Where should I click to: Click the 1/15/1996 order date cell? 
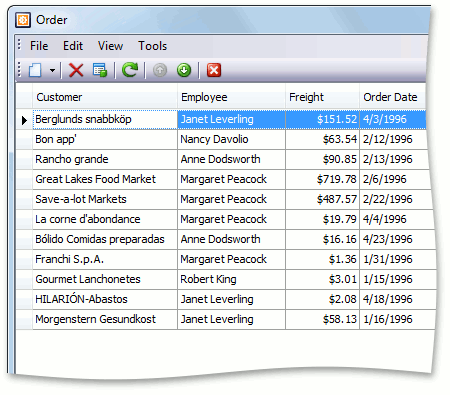click(398, 279)
